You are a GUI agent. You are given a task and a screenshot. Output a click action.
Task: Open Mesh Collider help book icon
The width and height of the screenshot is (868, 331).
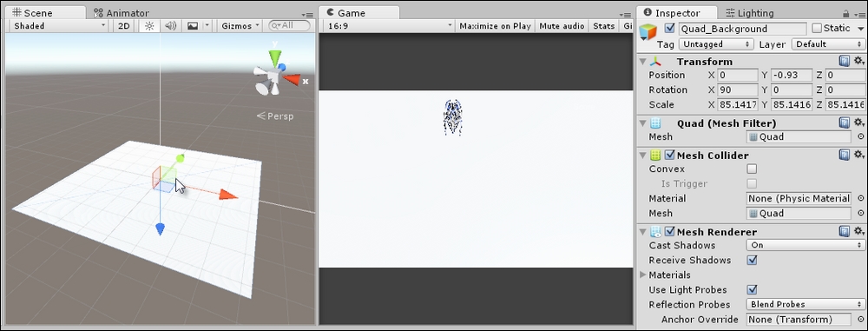point(845,156)
